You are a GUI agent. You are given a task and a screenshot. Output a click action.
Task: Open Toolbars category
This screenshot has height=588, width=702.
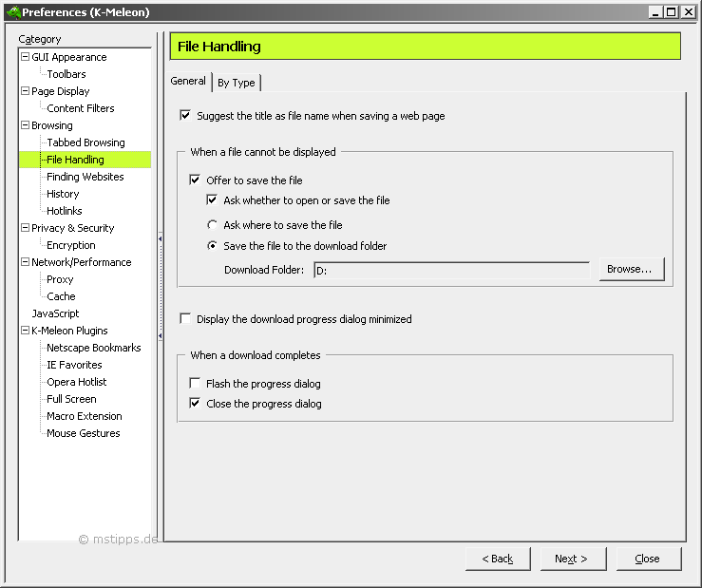click(x=66, y=74)
